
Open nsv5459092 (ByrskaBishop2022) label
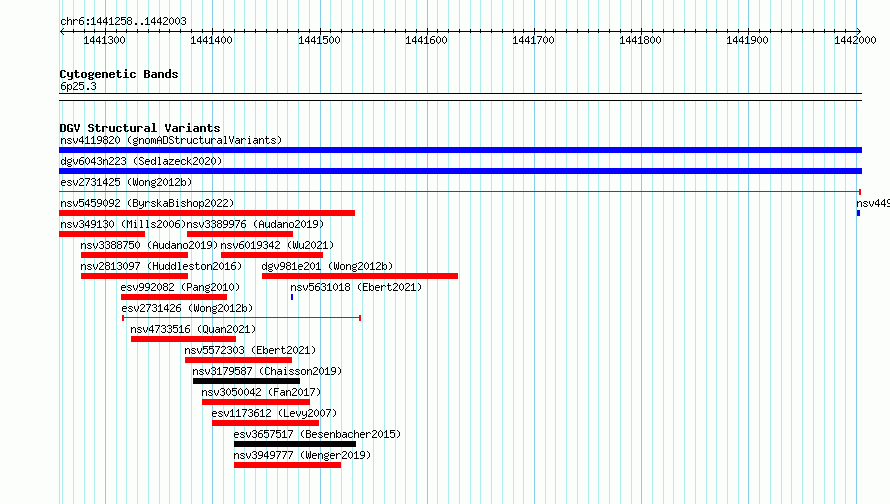[x=147, y=203]
